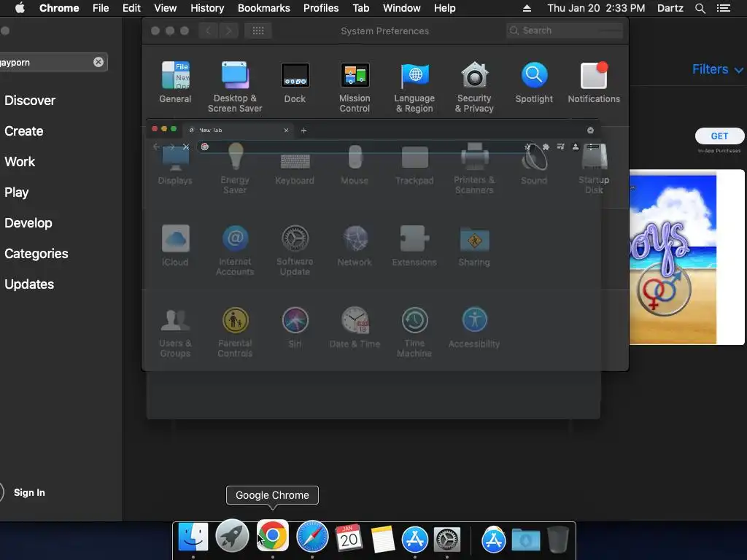The width and height of the screenshot is (747, 560).
Task: Open Desktop & Screen Saver preferences
Action: click(235, 87)
